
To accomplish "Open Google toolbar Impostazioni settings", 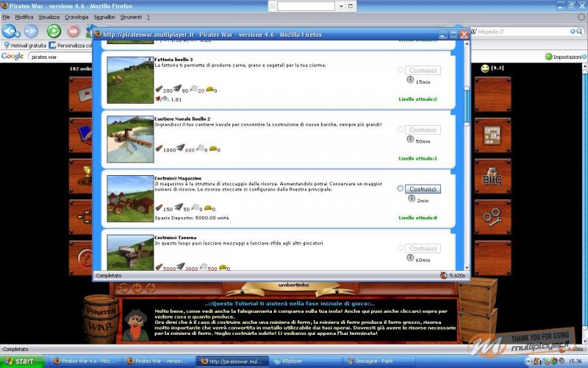I will (x=566, y=57).
